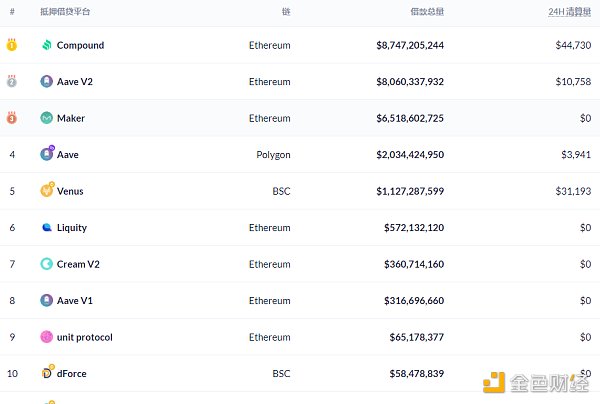Click the Aave V2 ghost icon

[x=46, y=81]
